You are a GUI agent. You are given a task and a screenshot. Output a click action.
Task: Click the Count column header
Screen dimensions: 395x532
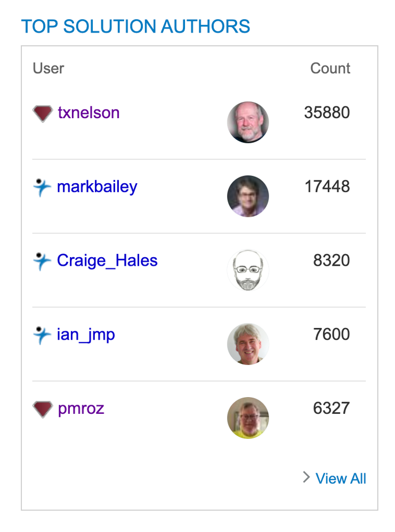click(x=330, y=68)
